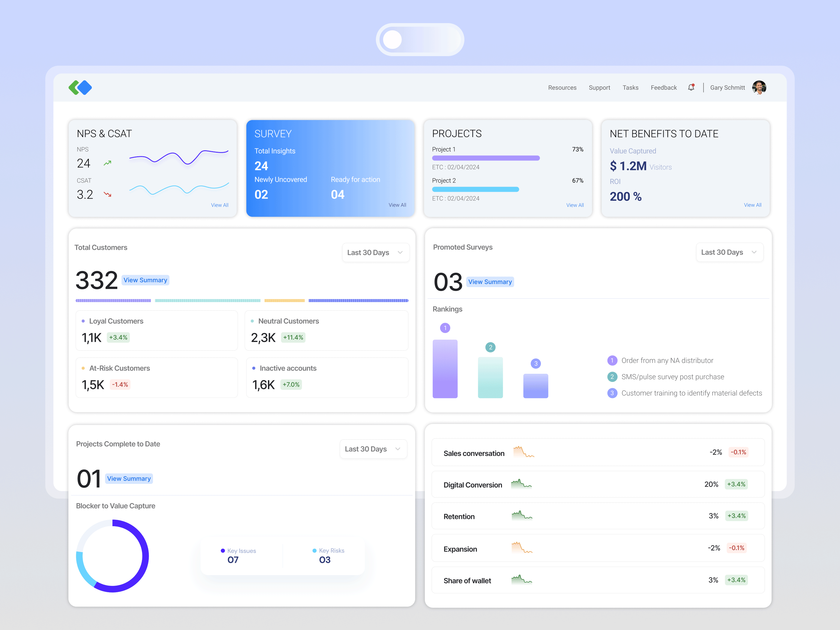
Task: Click the Blocker to Value Capture donut chart
Action: pos(112,556)
